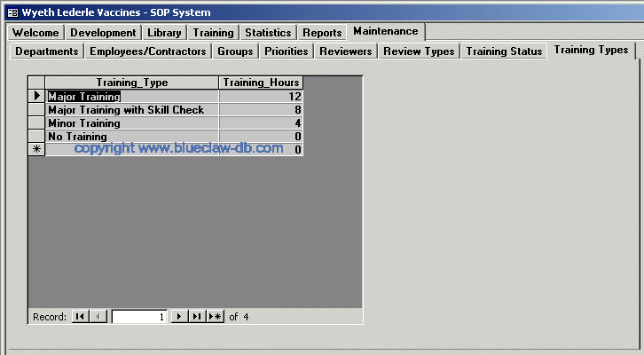Switch to the Groups sub-tab
The height and width of the screenshot is (355, 644).
click(x=235, y=51)
